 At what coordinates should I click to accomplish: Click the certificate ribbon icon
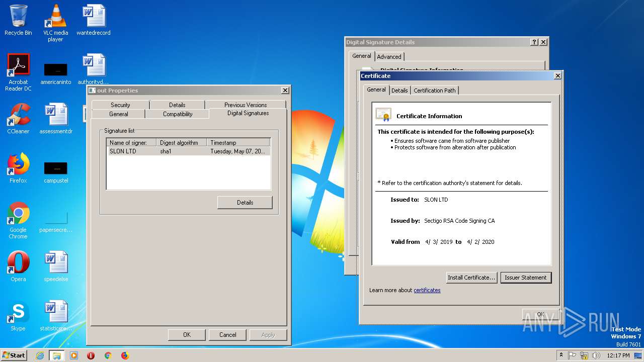383,115
